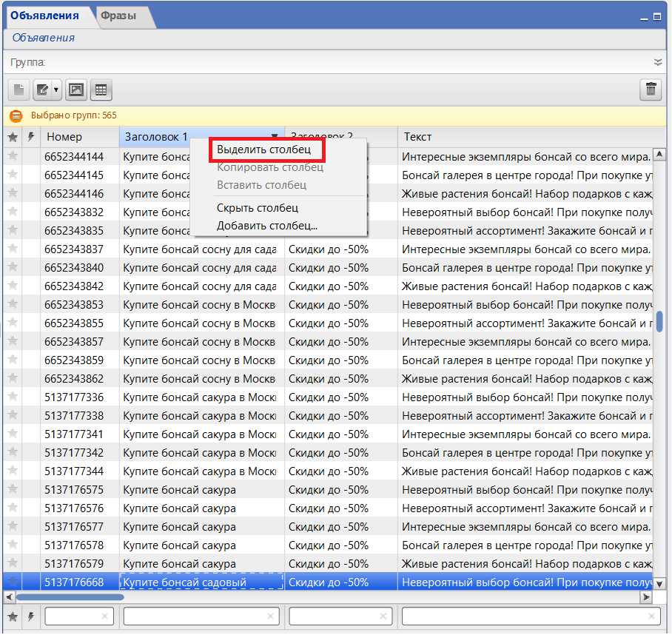Toggle favorite star for ad 5137177336
The width and height of the screenshot is (672, 635).
13,397
